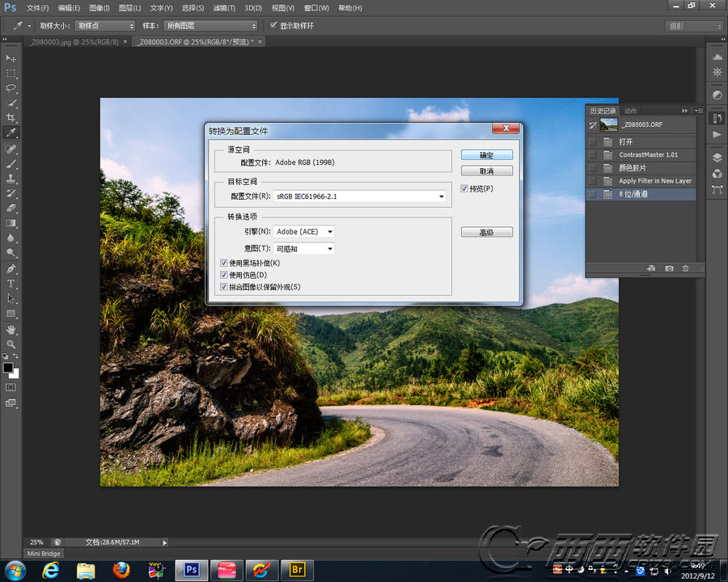The height and width of the screenshot is (582, 728).
Task: Disable the 预览(P) preview checkbox
Action: (464, 188)
